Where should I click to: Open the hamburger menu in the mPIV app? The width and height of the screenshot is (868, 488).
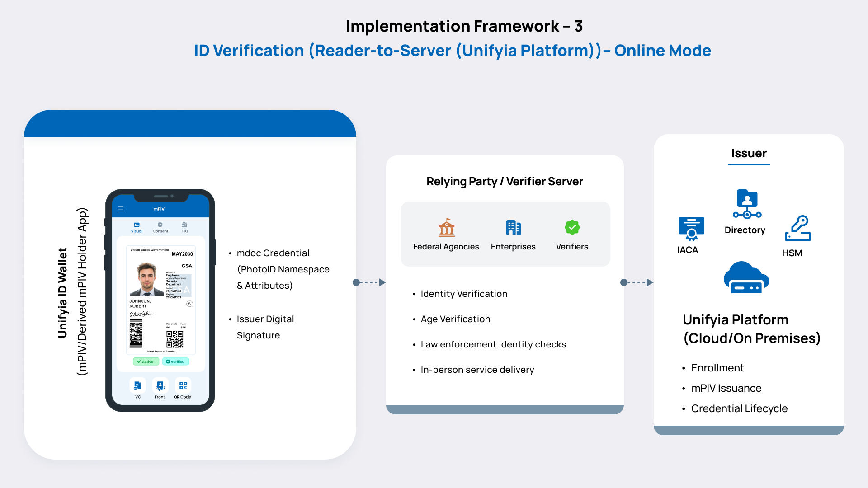coord(121,209)
